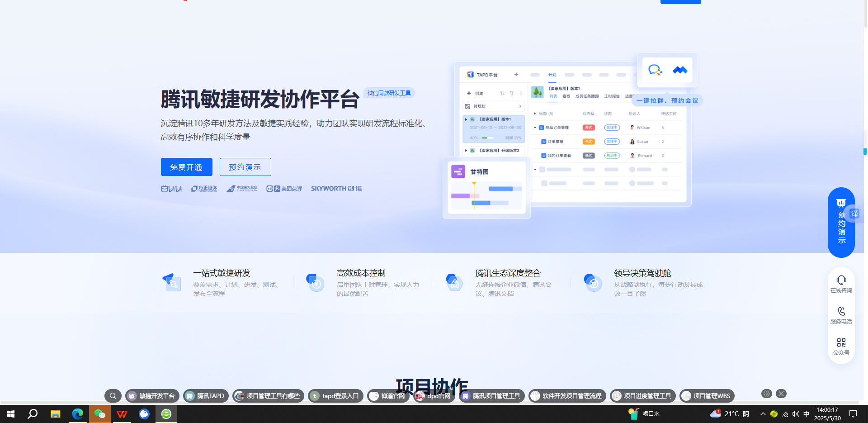Collapse the 商品订单管理 row triangle
868x423 pixels.
(x=535, y=128)
